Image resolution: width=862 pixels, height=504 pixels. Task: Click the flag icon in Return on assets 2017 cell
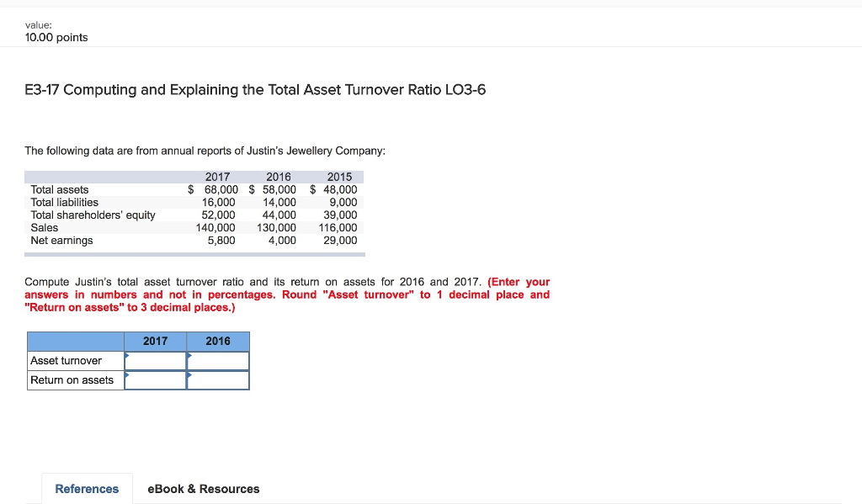coord(129,375)
